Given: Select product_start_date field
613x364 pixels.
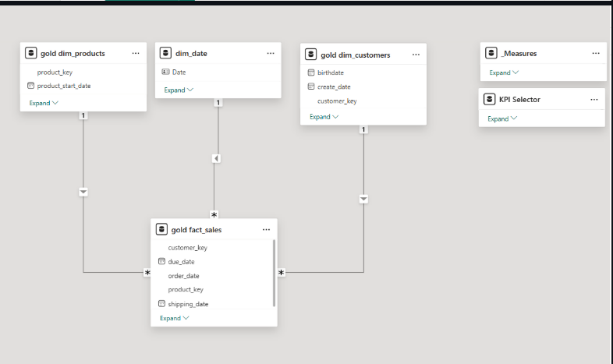Looking at the screenshot, I should (x=64, y=86).
